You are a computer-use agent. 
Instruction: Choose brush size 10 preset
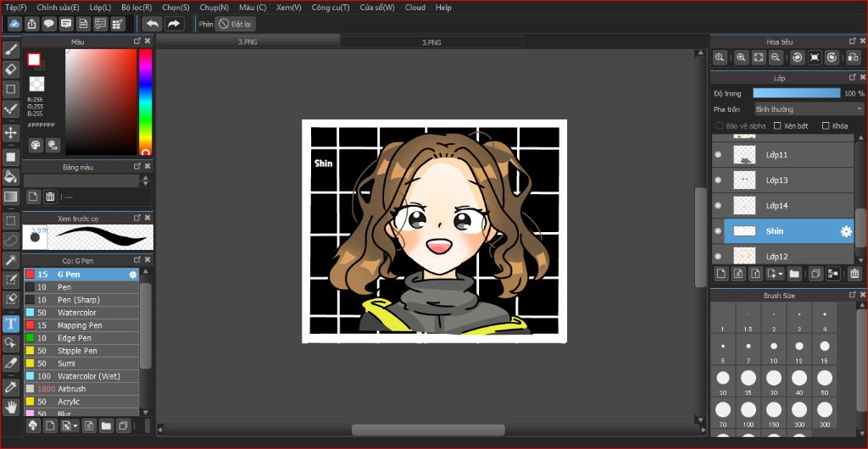click(x=773, y=351)
